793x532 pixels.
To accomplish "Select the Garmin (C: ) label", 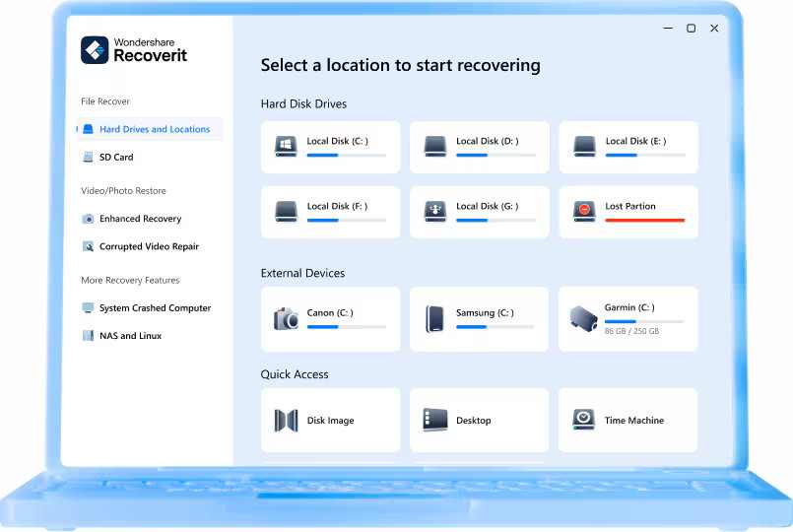I will click(x=629, y=307).
